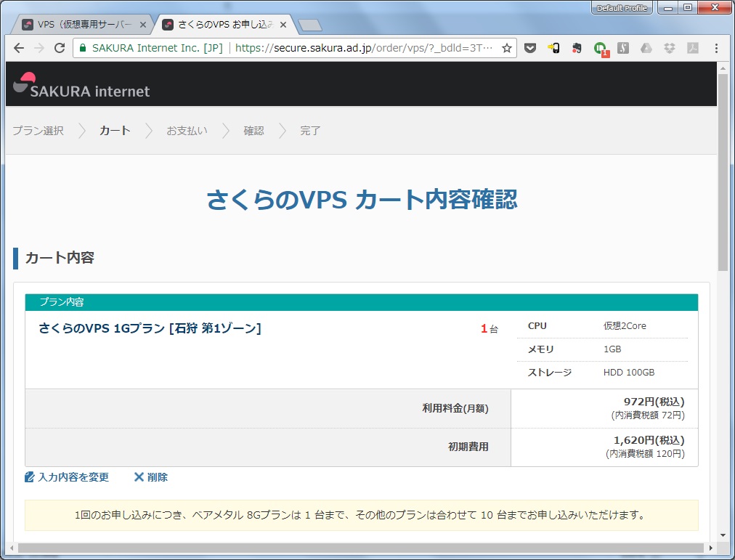Open the Pocket extension

coord(530,48)
